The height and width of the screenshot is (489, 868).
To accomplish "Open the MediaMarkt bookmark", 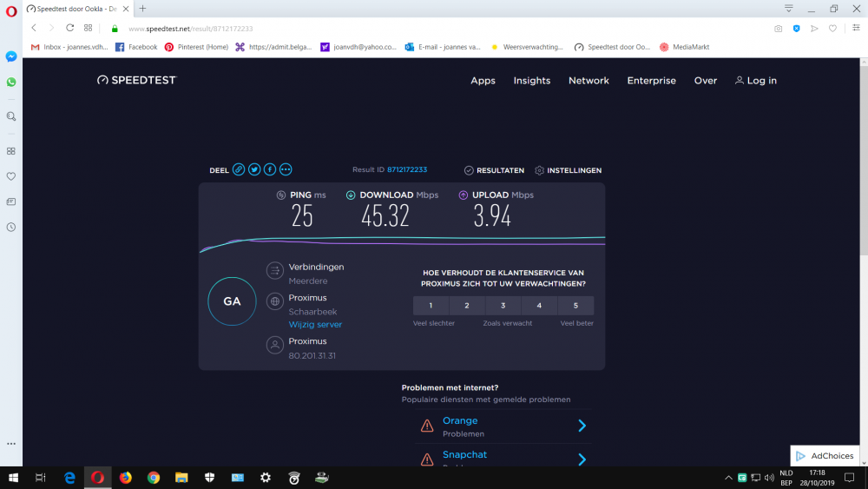I will pyautogui.click(x=684, y=47).
